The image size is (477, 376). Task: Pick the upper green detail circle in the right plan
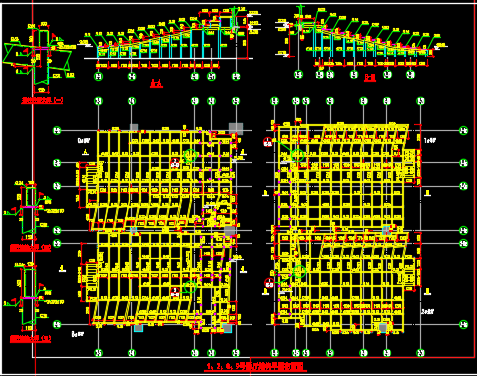click(x=297, y=155)
